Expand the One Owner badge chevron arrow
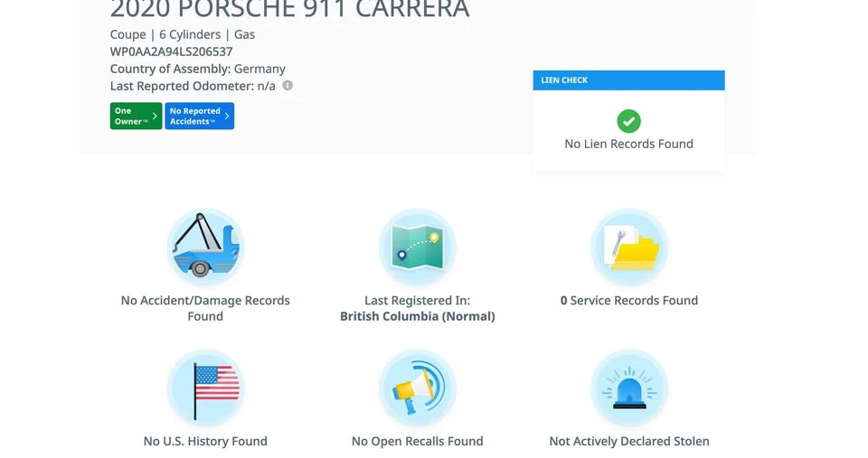 tap(155, 117)
